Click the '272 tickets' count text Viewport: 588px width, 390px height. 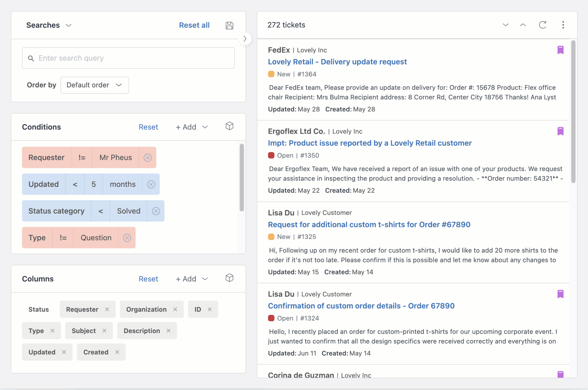click(286, 25)
